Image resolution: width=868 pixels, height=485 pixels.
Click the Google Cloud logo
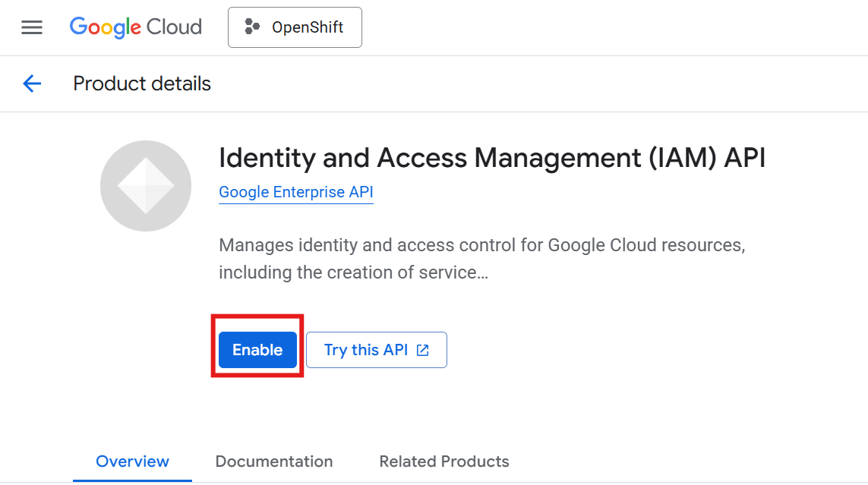point(135,27)
